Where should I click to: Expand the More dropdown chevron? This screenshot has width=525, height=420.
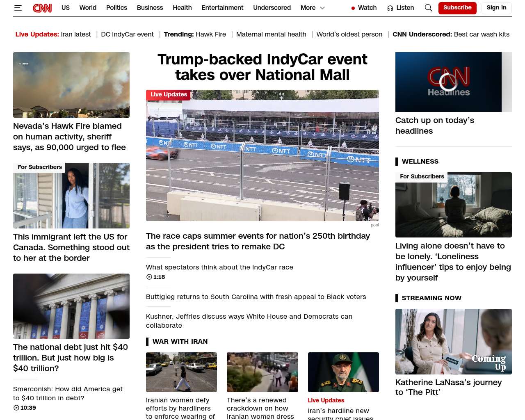pyautogui.click(x=322, y=8)
